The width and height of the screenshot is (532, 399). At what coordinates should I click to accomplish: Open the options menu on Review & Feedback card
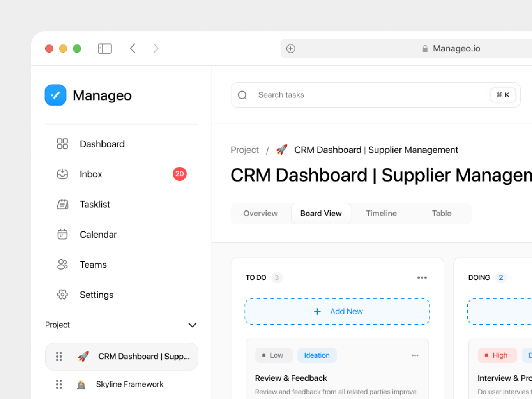point(415,355)
